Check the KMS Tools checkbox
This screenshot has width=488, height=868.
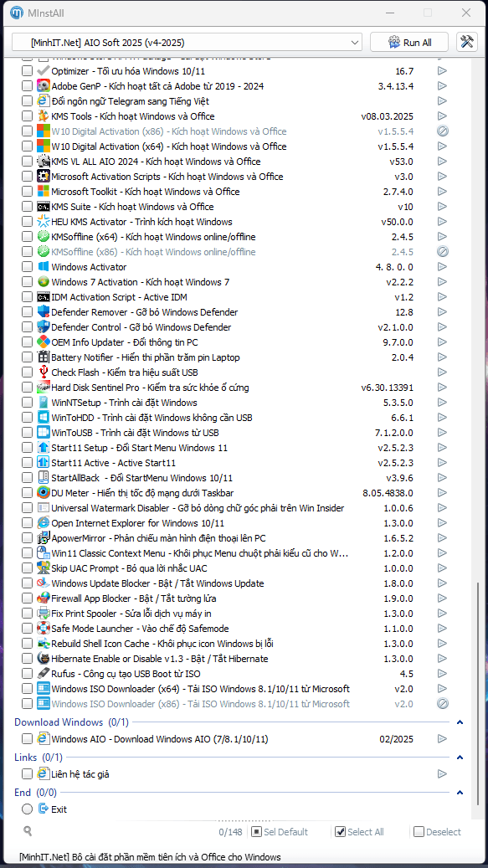[x=27, y=116]
